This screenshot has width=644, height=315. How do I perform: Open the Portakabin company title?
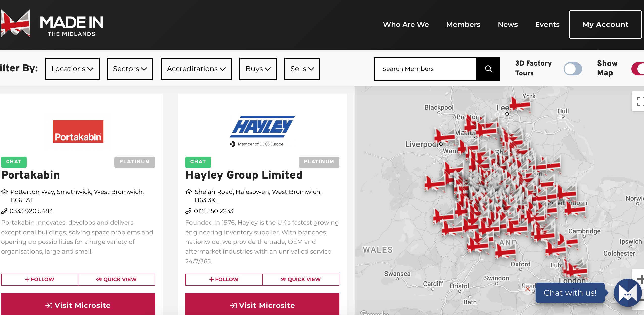tap(30, 175)
